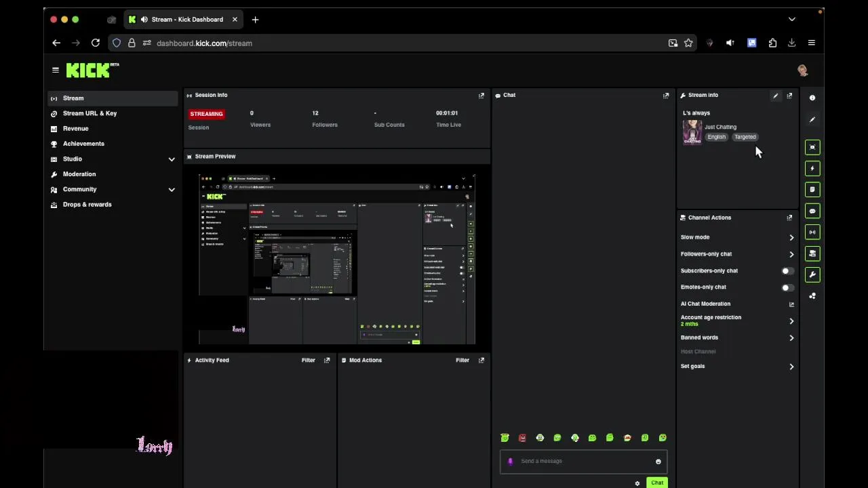Click the Targeted tag
The height and width of the screenshot is (488, 868).
(745, 137)
